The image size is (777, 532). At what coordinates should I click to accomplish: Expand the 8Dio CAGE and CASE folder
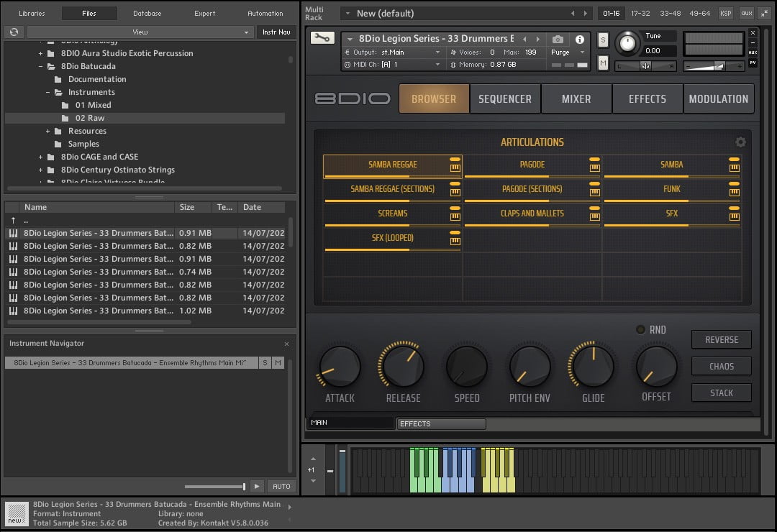(x=40, y=157)
